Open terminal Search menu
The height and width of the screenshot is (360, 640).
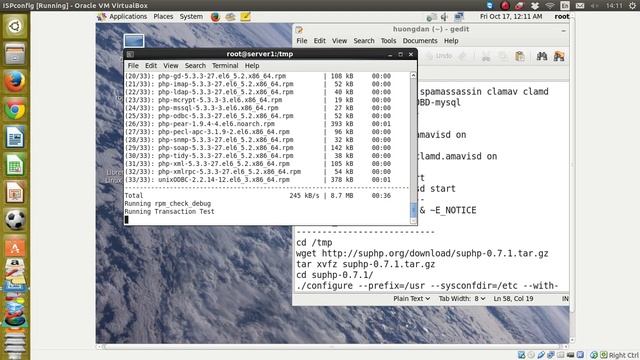pyautogui.click(x=195, y=66)
